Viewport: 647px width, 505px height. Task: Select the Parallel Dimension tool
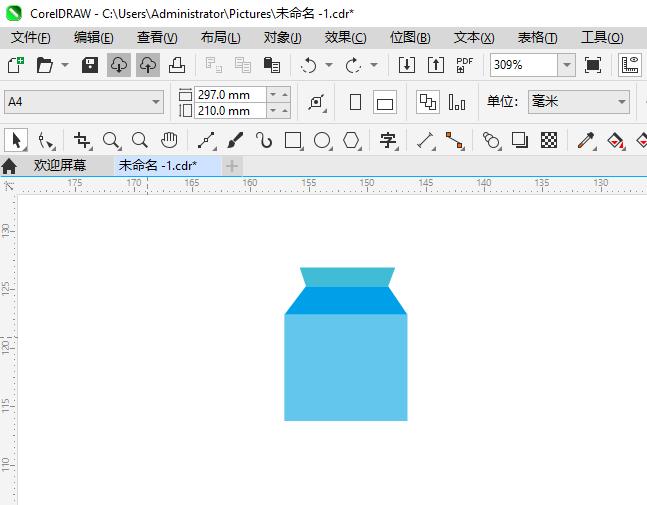pos(425,140)
